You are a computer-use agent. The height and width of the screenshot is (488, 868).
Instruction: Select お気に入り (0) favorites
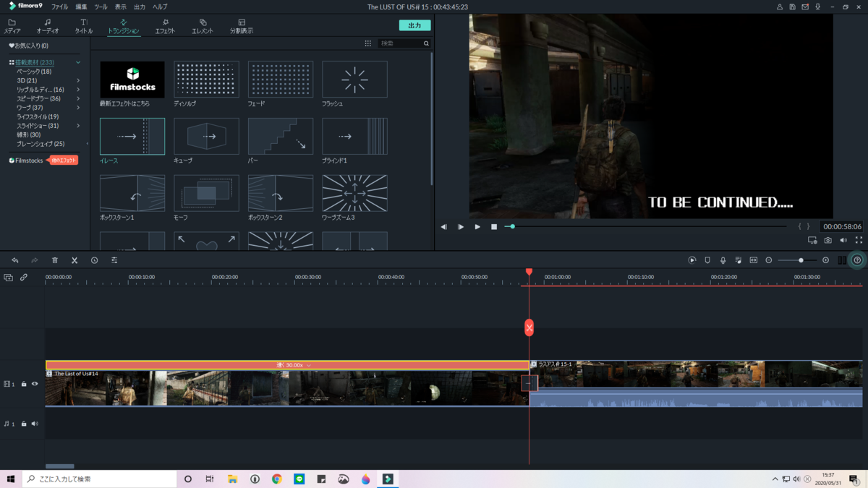(x=29, y=46)
